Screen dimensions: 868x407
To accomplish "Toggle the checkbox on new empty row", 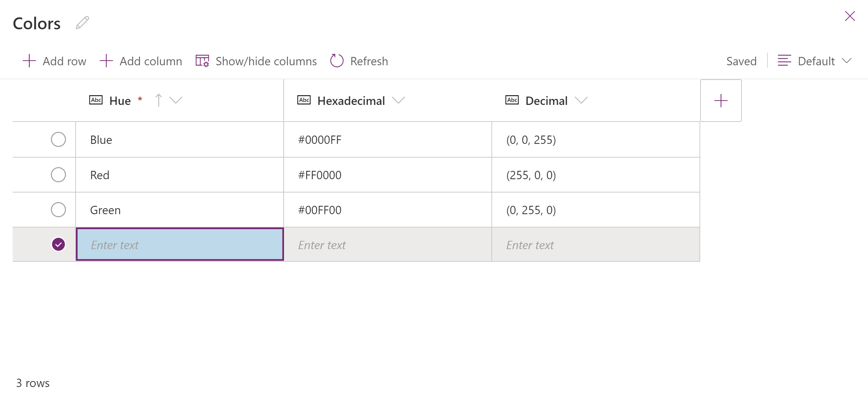I will 58,244.
